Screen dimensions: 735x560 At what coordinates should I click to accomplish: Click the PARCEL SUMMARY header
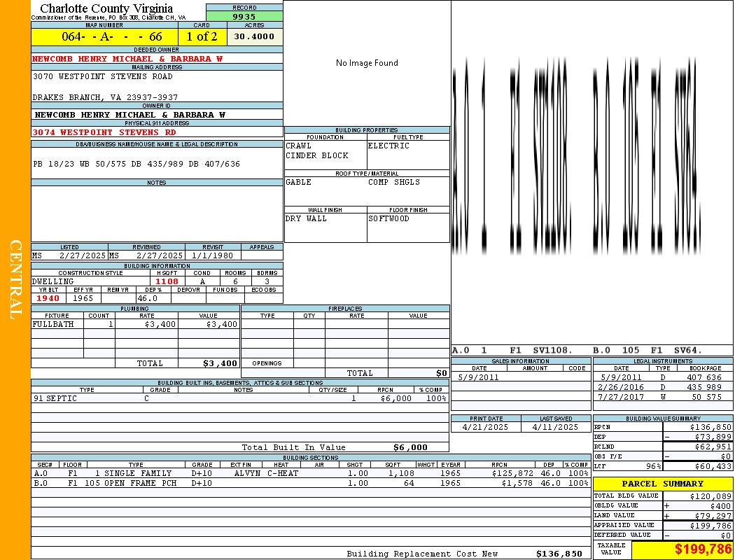point(663,484)
